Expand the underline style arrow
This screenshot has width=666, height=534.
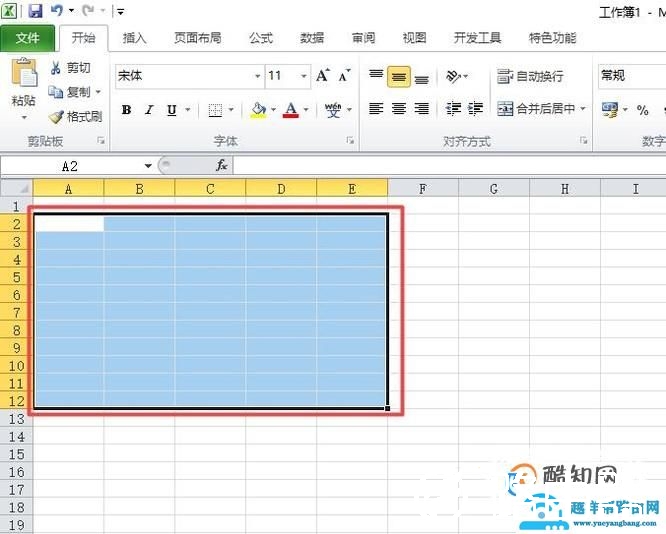(x=187, y=110)
